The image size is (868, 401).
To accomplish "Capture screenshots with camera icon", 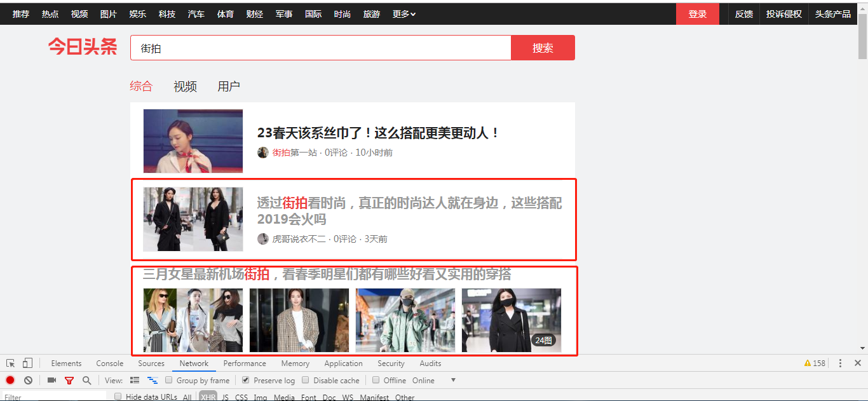I will 51,380.
